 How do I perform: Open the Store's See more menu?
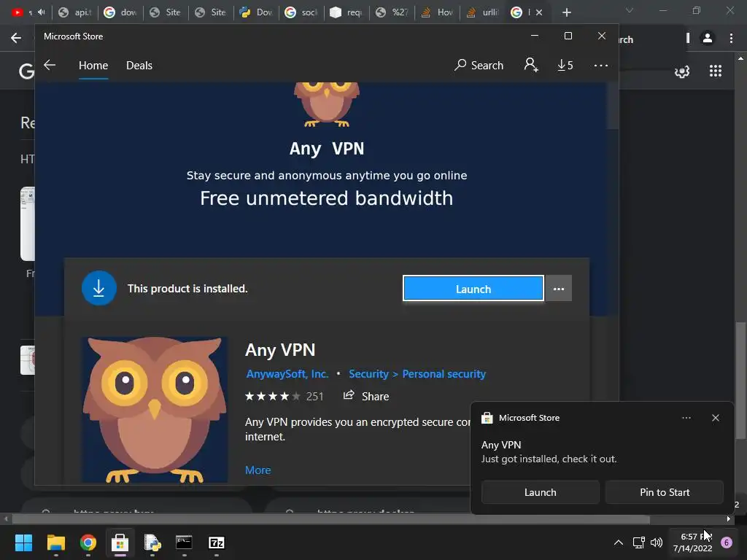pos(601,65)
